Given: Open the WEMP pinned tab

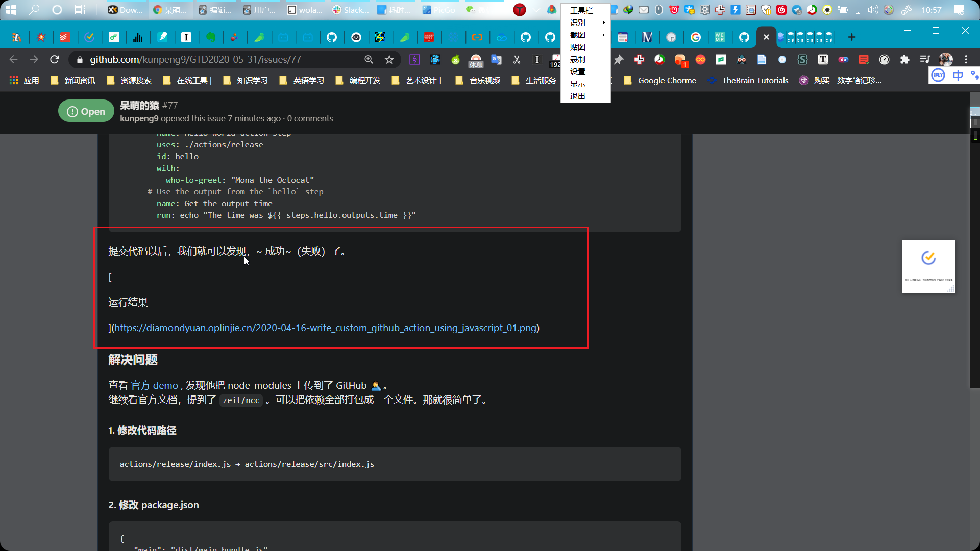Looking at the screenshot, I should click(x=720, y=37).
